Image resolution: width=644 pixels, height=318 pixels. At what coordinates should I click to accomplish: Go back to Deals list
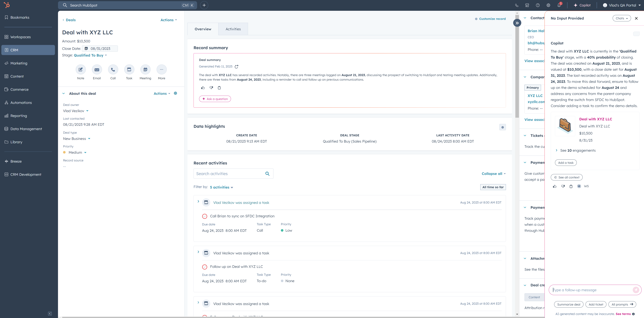pos(69,20)
